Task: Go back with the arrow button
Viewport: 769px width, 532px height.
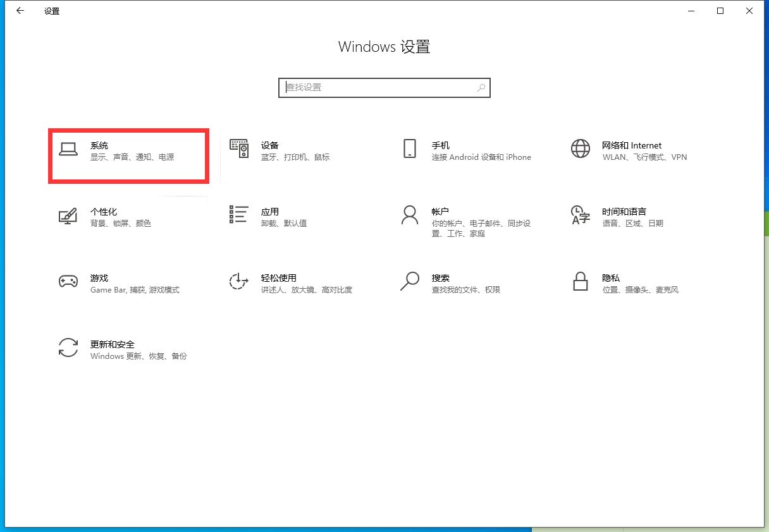Action: click(20, 11)
